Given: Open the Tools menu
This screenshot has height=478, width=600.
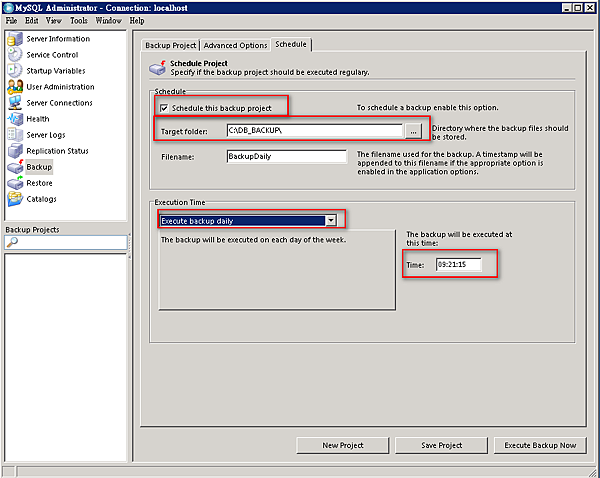Looking at the screenshot, I should (79, 21).
